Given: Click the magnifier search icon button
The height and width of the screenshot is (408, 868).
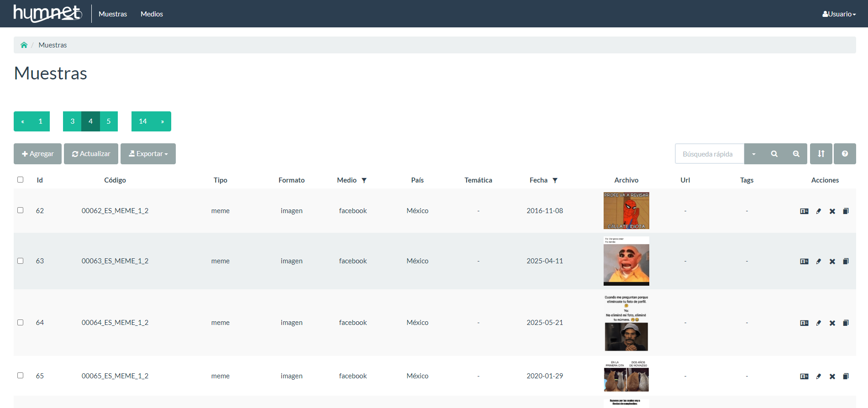Looking at the screenshot, I should coord(774,154).
